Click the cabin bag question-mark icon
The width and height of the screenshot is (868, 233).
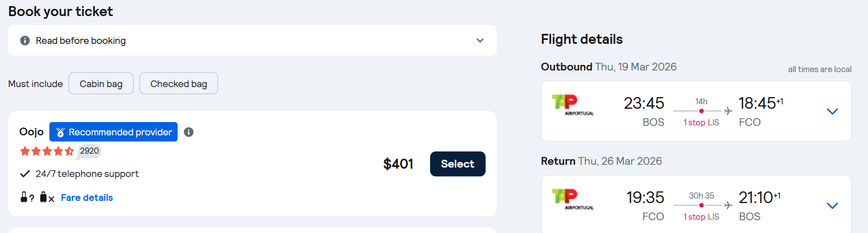tap(27, 197)
